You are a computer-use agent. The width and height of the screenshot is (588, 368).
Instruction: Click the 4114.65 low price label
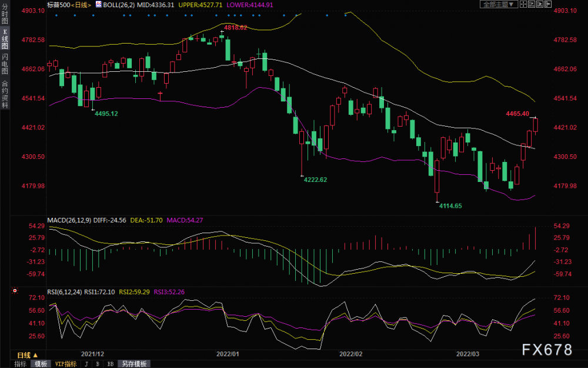pos(450,205)
